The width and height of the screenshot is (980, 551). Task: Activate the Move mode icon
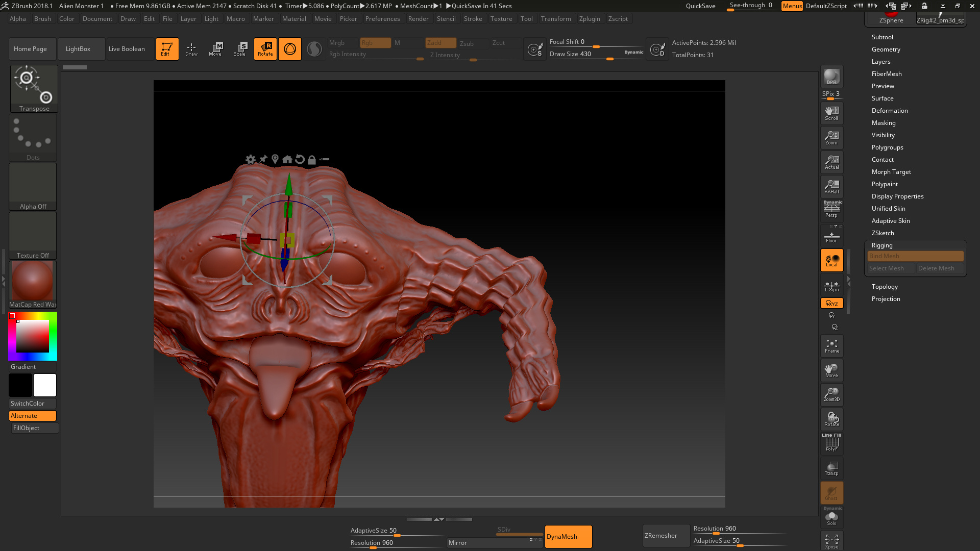[215, 49]
